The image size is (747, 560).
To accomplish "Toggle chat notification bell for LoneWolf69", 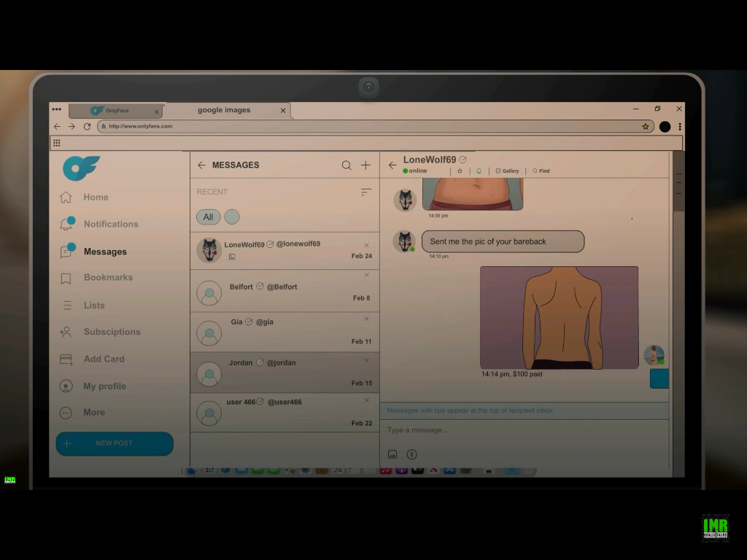I will tap(479, 171).
